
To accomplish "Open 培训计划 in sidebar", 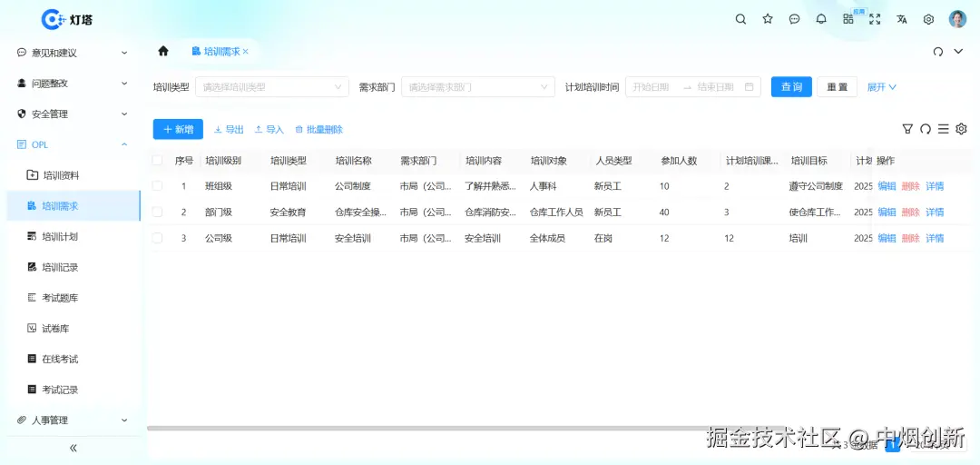I will pyautogui.click(x=73, y=236).
